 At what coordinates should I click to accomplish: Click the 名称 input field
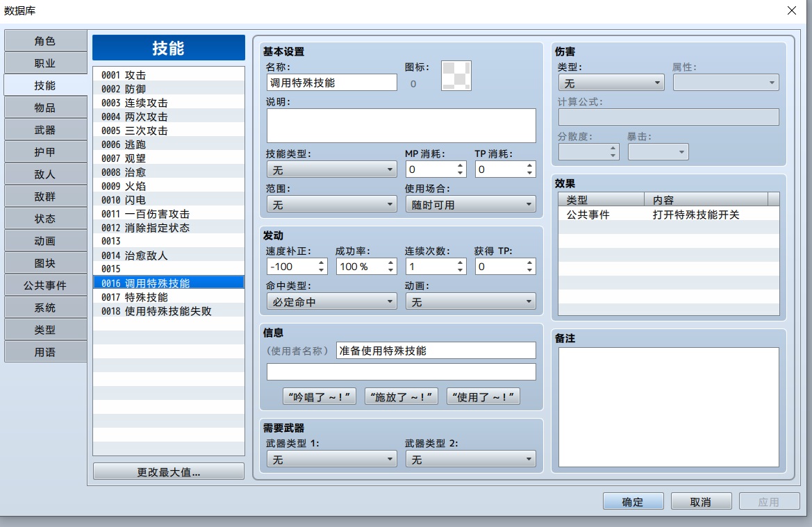click(331, 83)
